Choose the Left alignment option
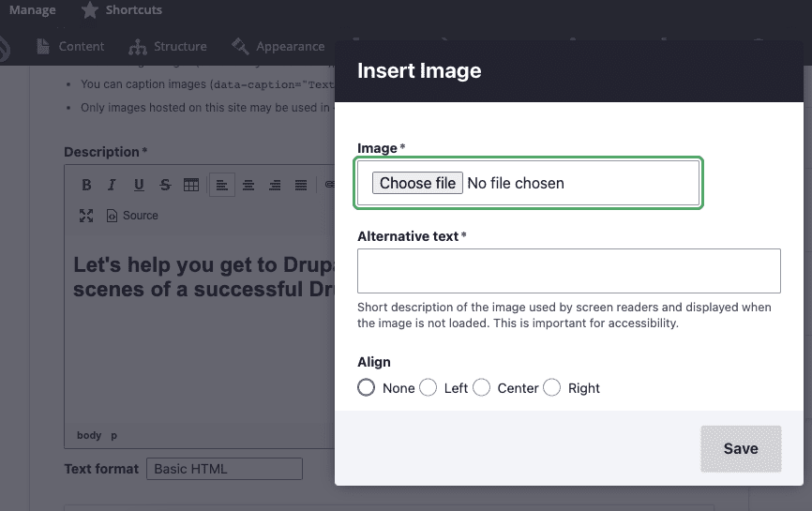812x511 pixels. point(429,387)
